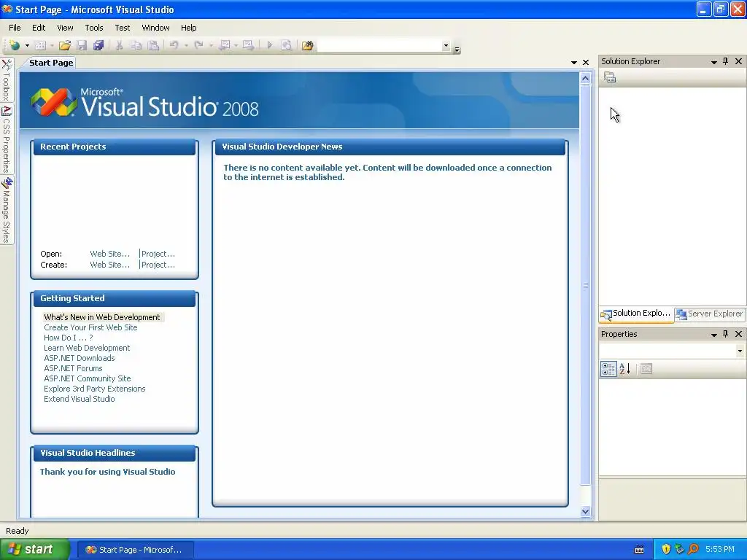Open the active files list dropdown arrow

point(573,63)
